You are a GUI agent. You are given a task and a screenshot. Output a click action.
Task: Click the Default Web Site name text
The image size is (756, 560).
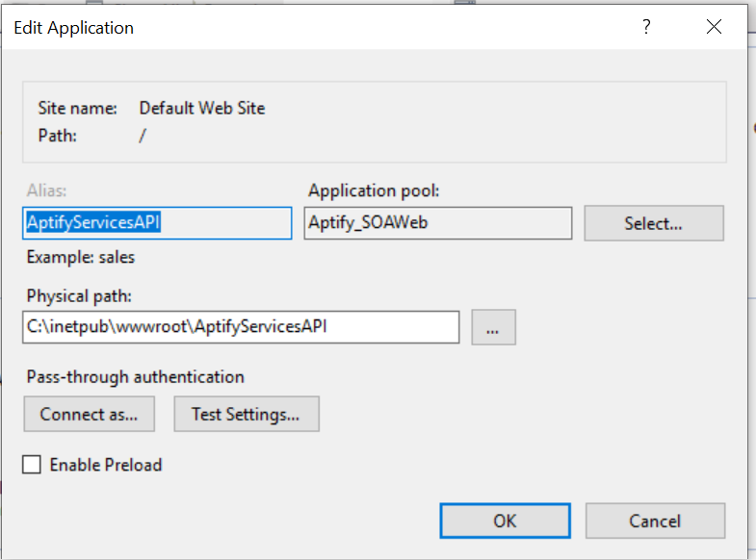click(x=201, y=109)
